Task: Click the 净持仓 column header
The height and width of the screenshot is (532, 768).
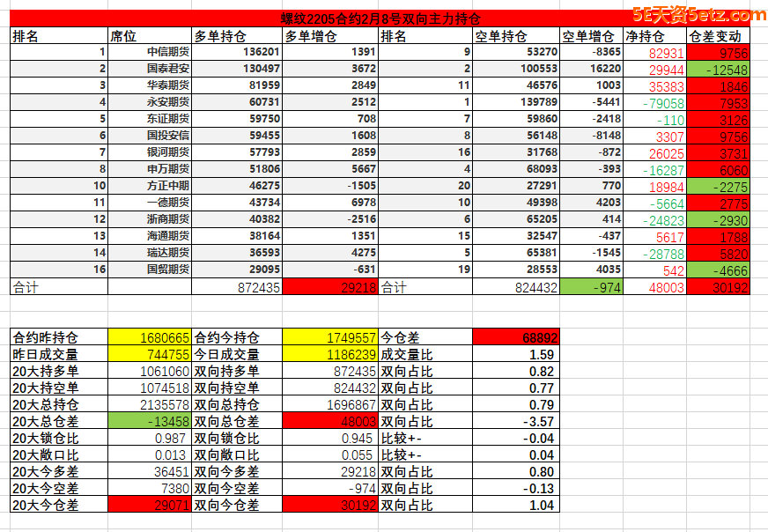Action: [654, 36]
